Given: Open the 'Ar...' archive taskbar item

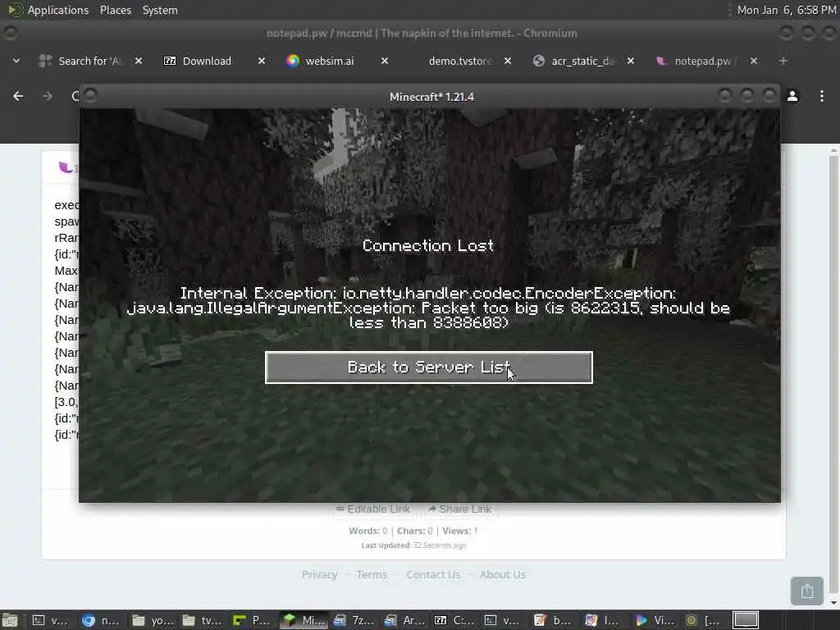Looking at the screenshot, I should (x=404, y=620).
